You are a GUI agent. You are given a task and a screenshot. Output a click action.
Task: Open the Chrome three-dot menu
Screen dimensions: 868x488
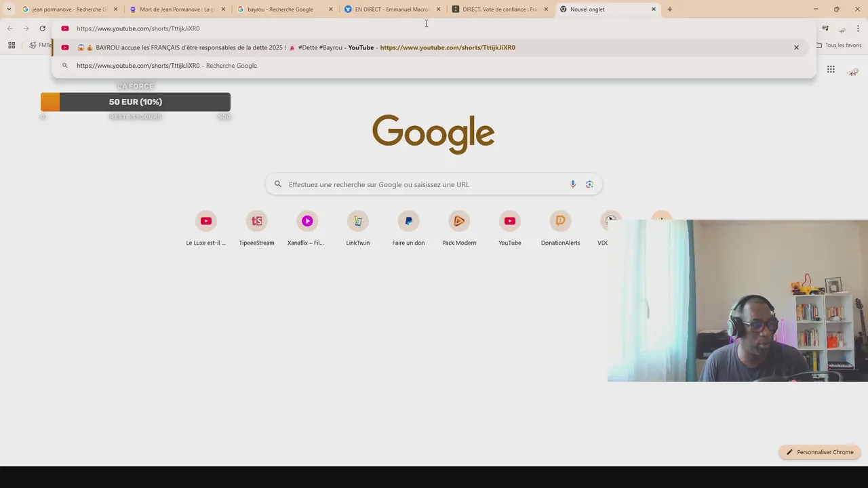click(858, 28)
